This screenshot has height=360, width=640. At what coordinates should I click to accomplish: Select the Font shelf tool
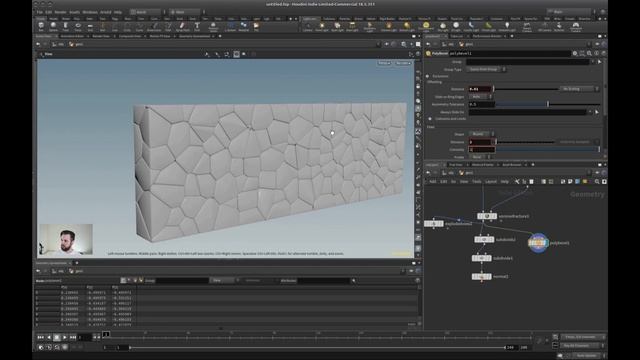click(x=197, y=27)
